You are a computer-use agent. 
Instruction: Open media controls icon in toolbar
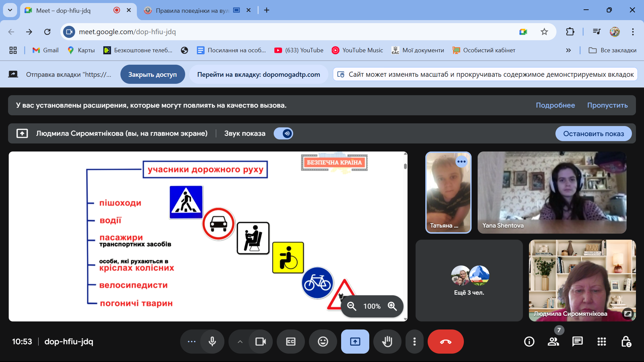click(597, 32)
